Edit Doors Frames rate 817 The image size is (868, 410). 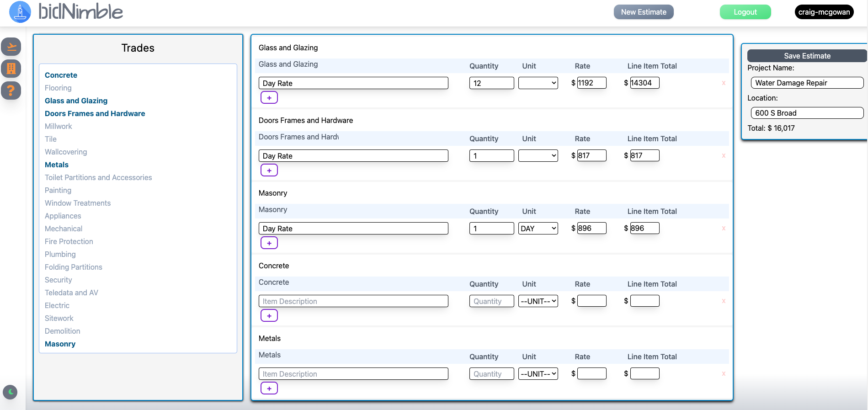(592, 155)
